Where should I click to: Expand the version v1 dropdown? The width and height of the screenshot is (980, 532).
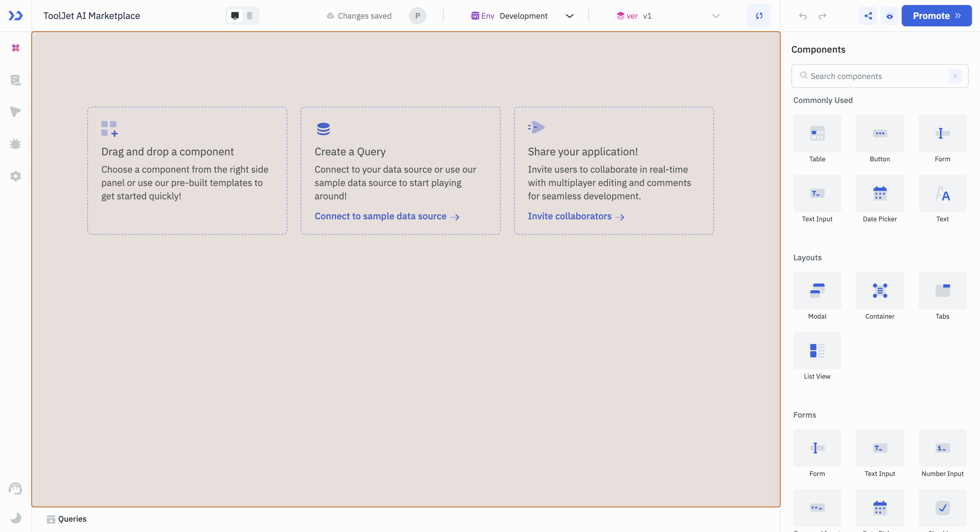(x=716, y=16)
